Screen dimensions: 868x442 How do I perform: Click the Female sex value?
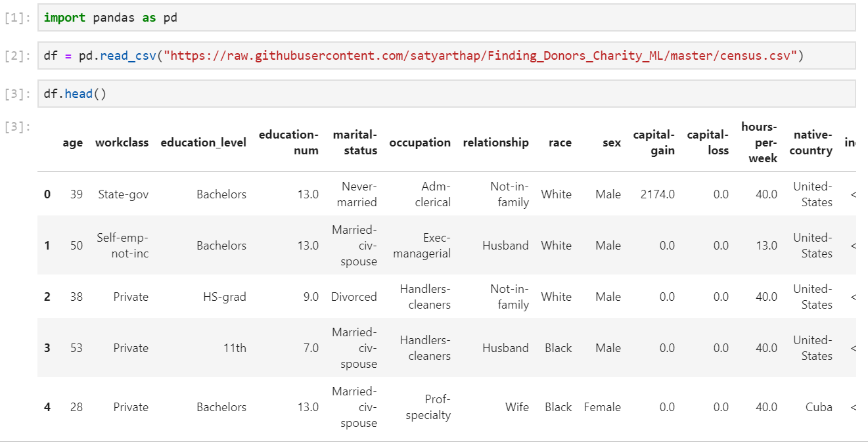[603, 407]
